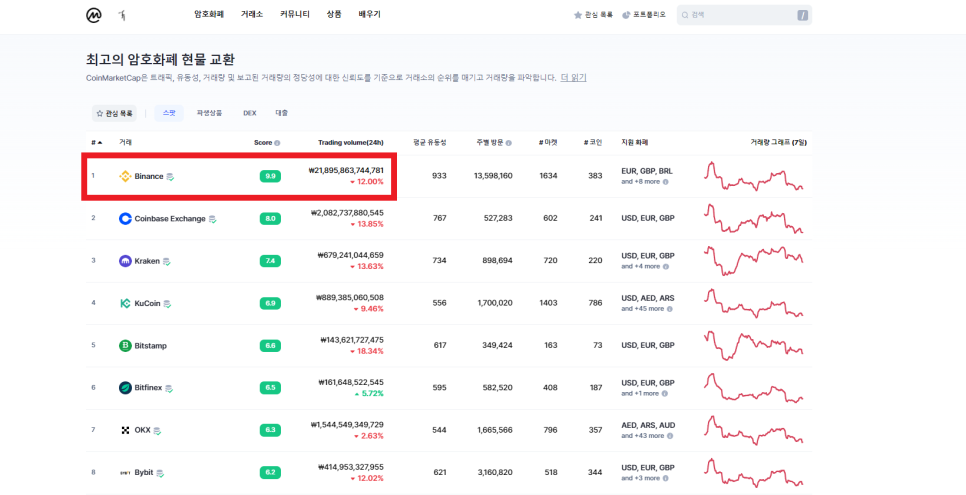
Task: Click proof-of-reserves badge next to Binance
Action: pos(170,177)
